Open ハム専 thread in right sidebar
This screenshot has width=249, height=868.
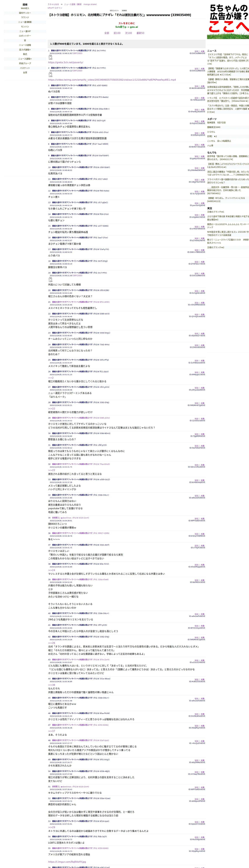point(210,146)
